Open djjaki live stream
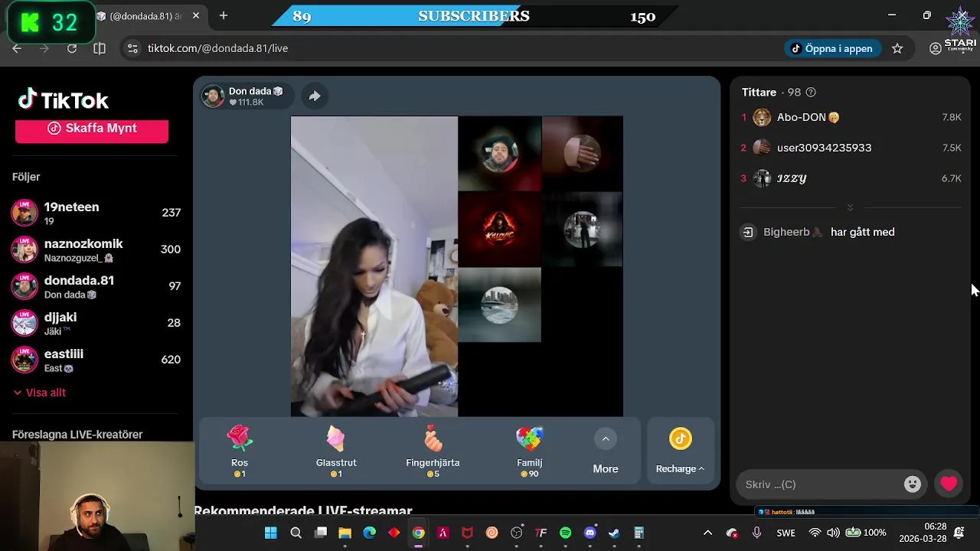 (x=96, y=322)
